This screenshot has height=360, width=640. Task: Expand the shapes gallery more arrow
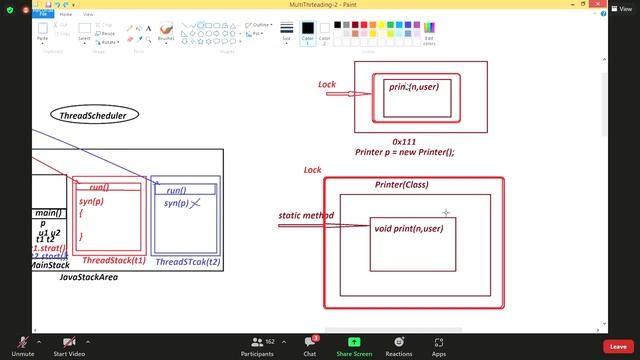click(x=240, y=41)
